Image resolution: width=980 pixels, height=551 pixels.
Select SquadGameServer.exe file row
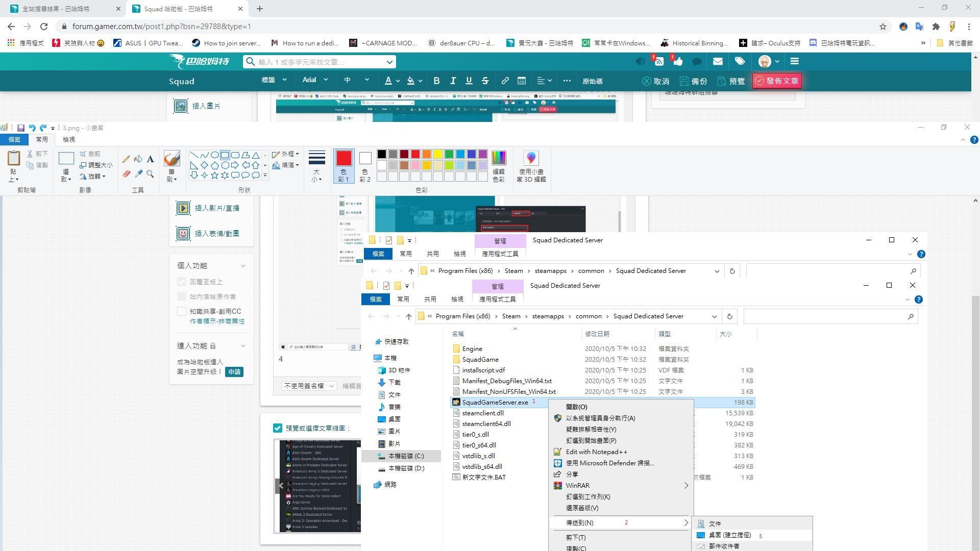(x=602, y=402)
